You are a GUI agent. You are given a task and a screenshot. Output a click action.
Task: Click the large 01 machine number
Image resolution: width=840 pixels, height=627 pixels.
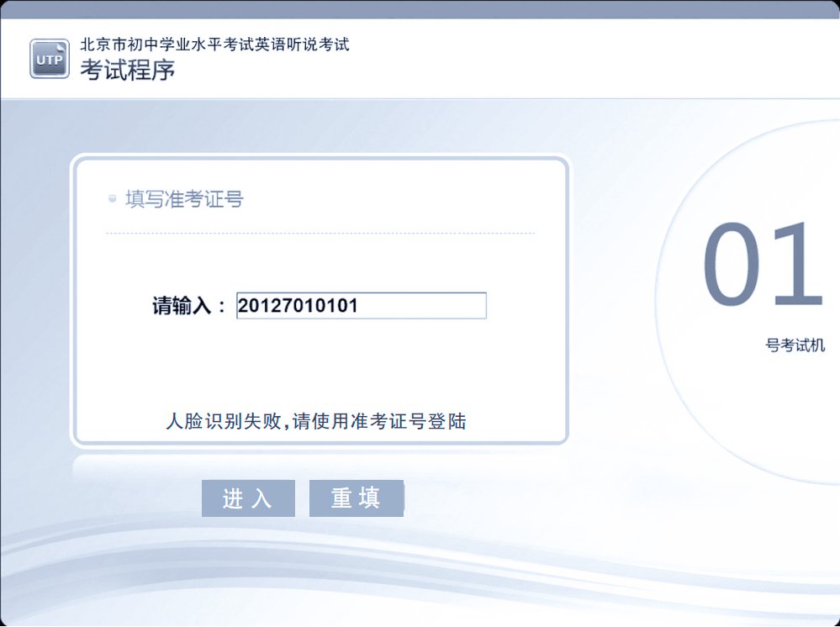[x=763, y=264]
